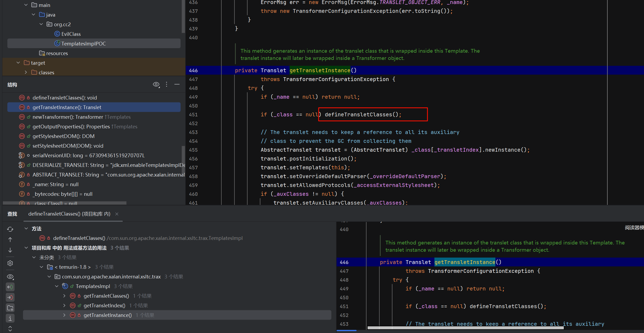Click 阅读器模式 reader mode label in preview
This screenshot has height=333, width=644.
pyautogui.click(x=634, y=228)
